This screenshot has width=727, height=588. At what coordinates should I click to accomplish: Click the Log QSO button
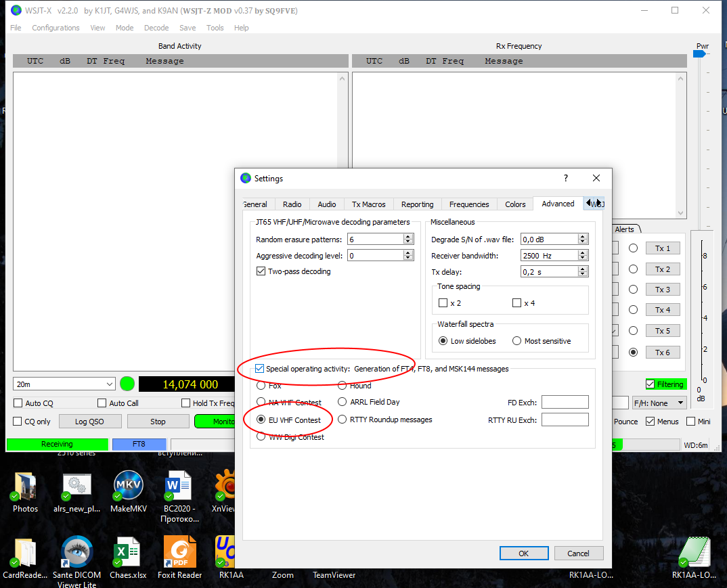click(x=90, y=422)
